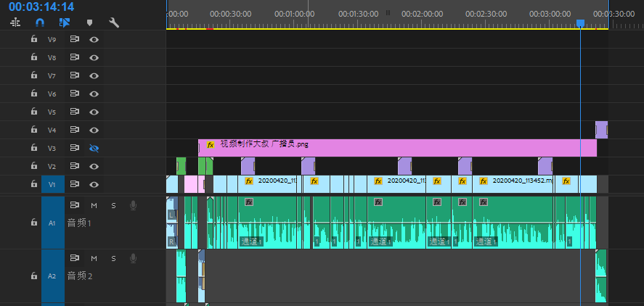Screen dimensions: 644x306
Task: Enable voice-over record on A1
Action: pos(133,205)
